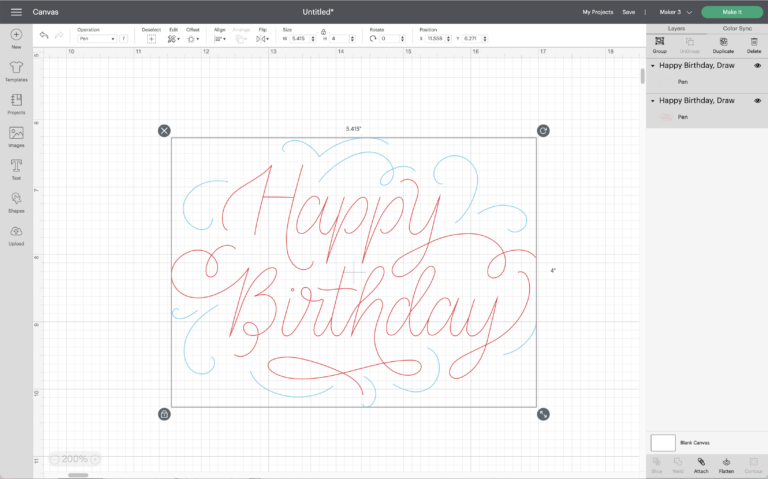The width and height of the screenshot is (768, 479).
Task: Click the Blank Canvas color swatch
Action: 662,442
